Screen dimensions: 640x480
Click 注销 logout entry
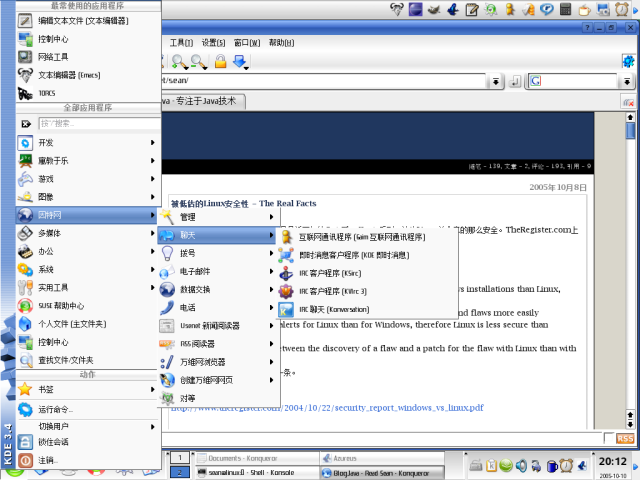[x=88, y=460]
